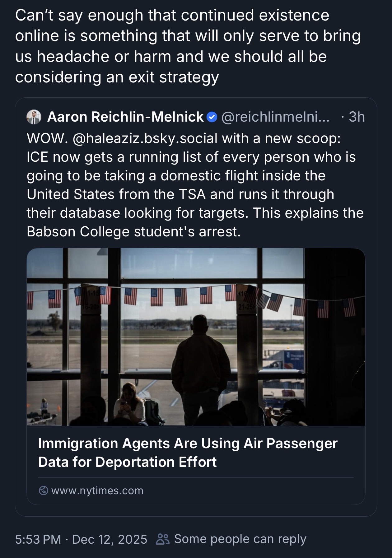Click the 'ICE now gets a running list' sentence

pyautogui.click(x=191, y=157)
